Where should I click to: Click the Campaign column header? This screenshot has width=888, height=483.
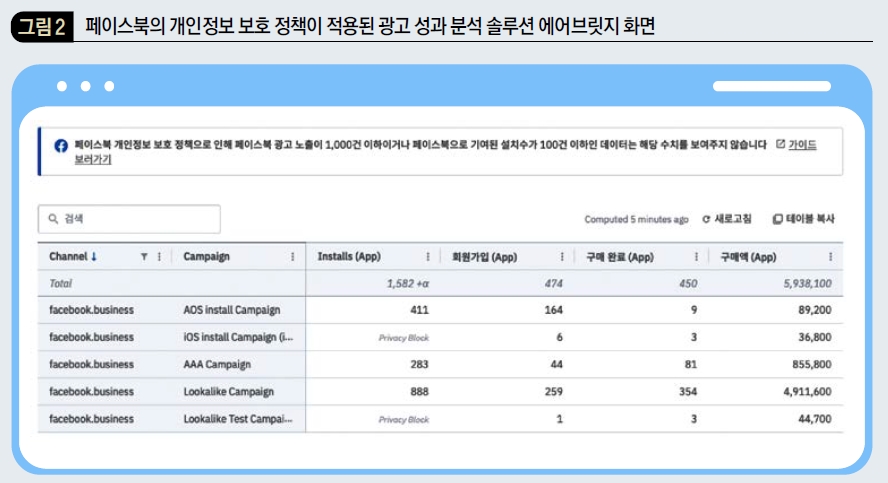(207, 257)
